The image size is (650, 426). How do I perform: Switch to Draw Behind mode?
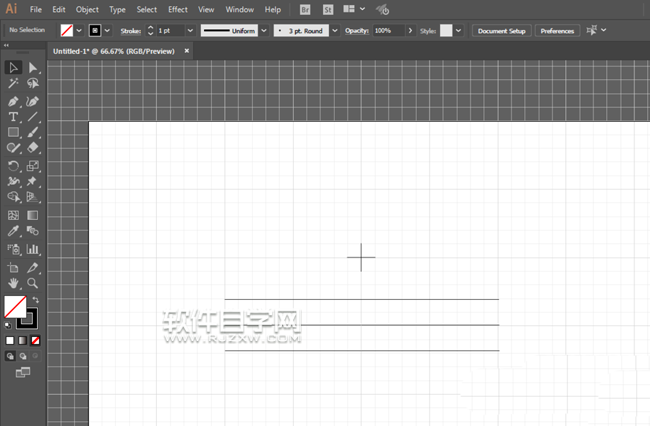(x=23, y=356)
